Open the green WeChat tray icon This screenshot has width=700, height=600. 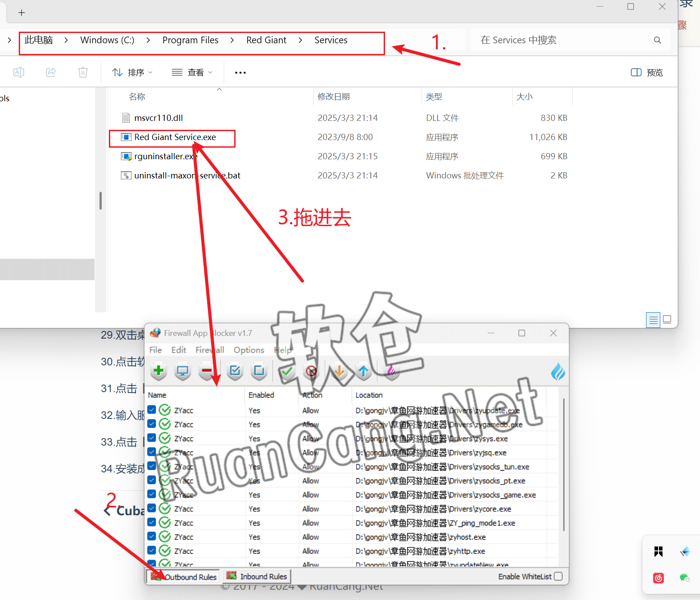point(684,578)
